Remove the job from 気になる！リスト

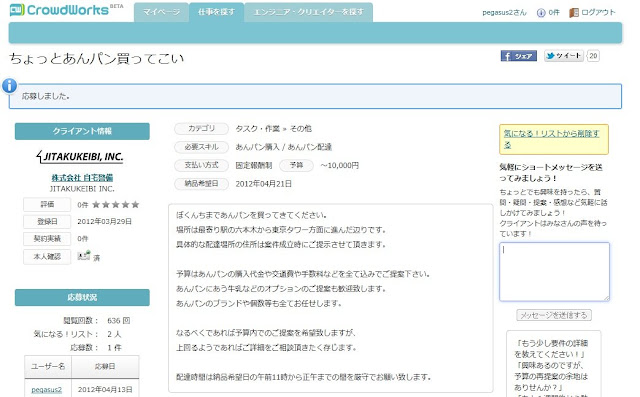(551, 139)
